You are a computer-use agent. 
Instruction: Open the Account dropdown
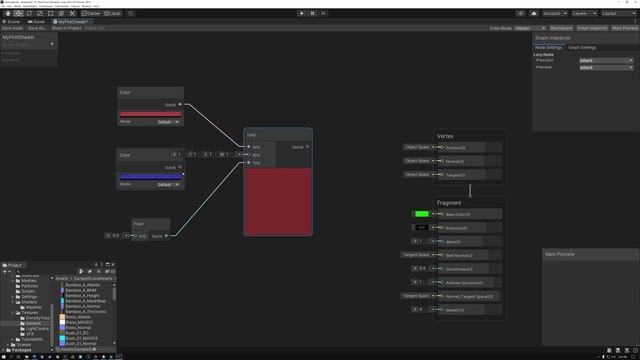tap(555, 13)
